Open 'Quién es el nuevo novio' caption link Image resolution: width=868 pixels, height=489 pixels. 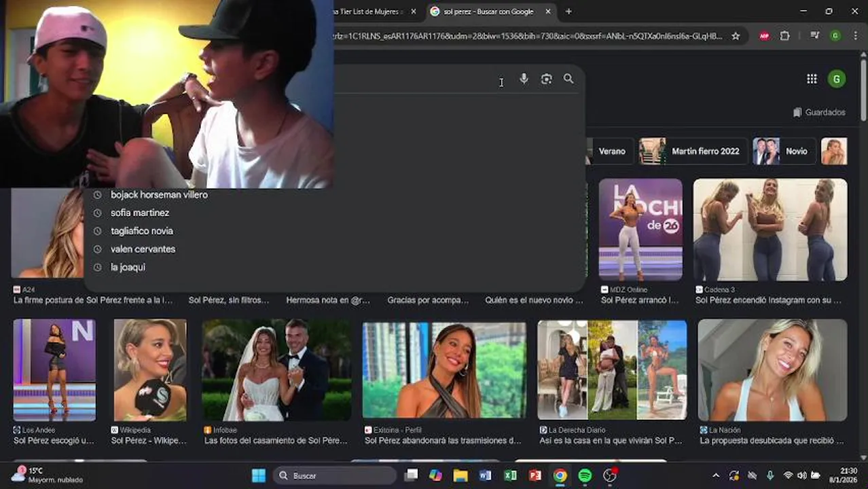coord(534,300)
